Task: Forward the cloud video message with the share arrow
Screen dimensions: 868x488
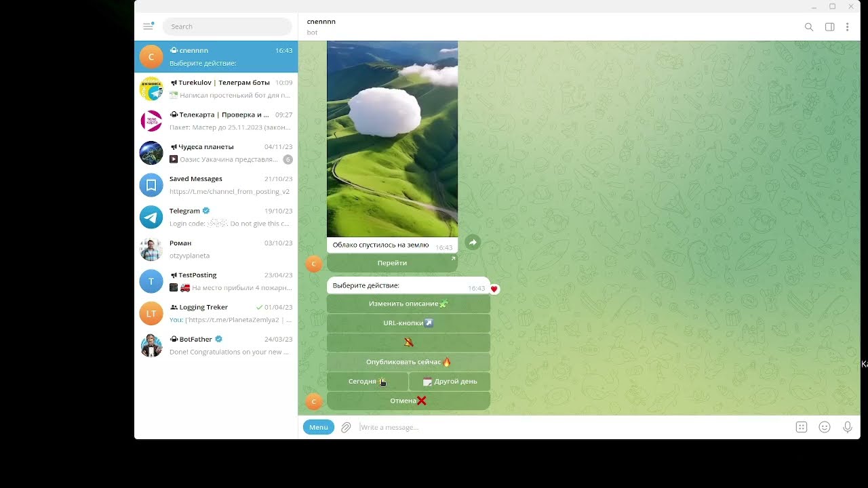Action: pos(473,242)
